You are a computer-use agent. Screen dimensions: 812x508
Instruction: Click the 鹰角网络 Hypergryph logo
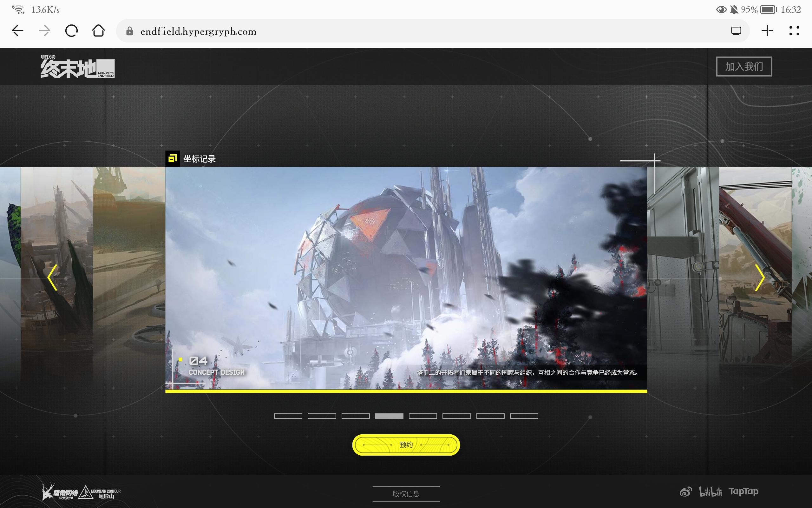[x=60, y=492]
